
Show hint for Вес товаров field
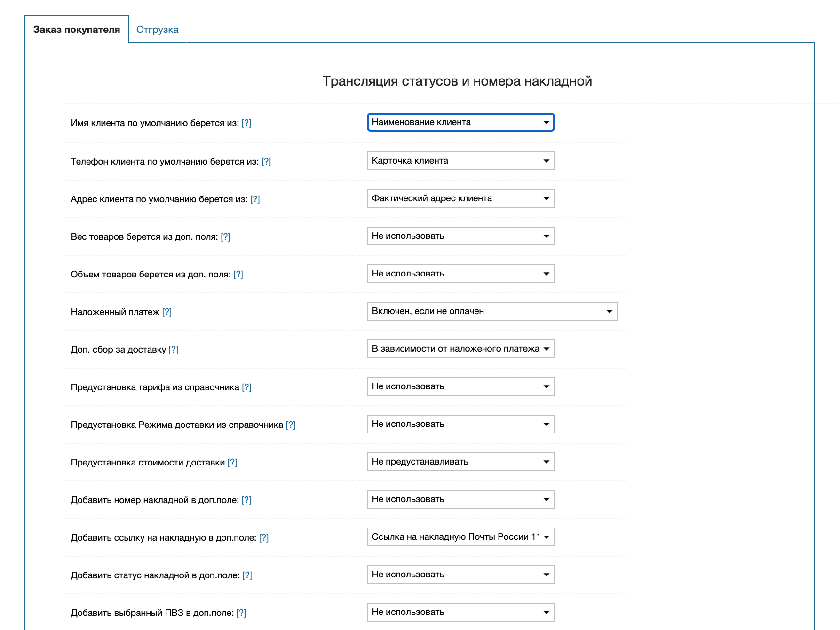[x=226, y=237]
